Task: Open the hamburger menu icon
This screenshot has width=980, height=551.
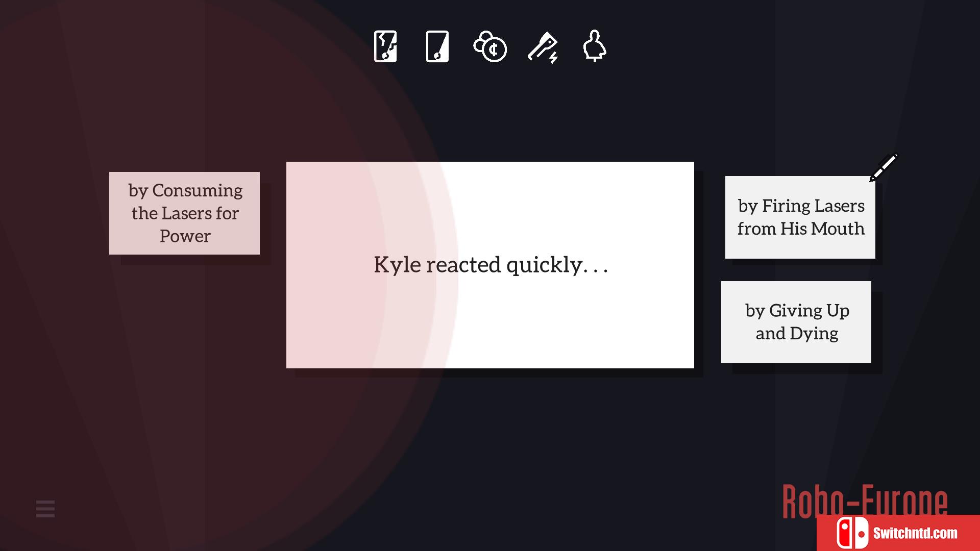Action: pos(45,509)
